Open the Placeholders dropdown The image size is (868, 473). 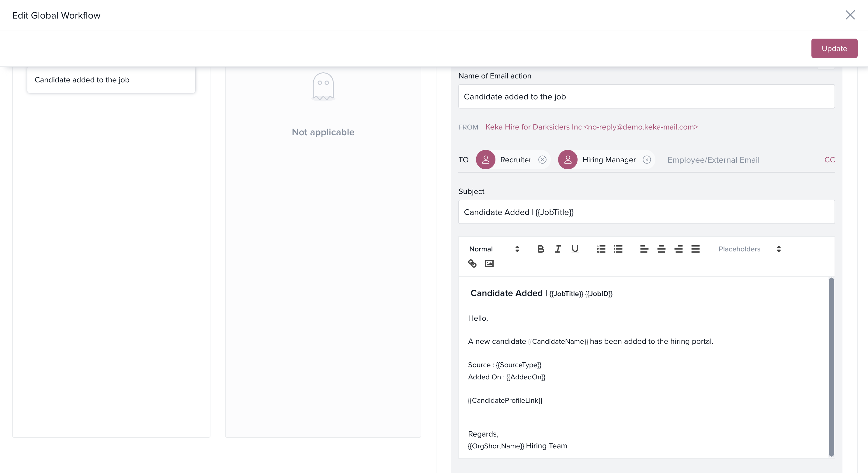pos(749,249)
